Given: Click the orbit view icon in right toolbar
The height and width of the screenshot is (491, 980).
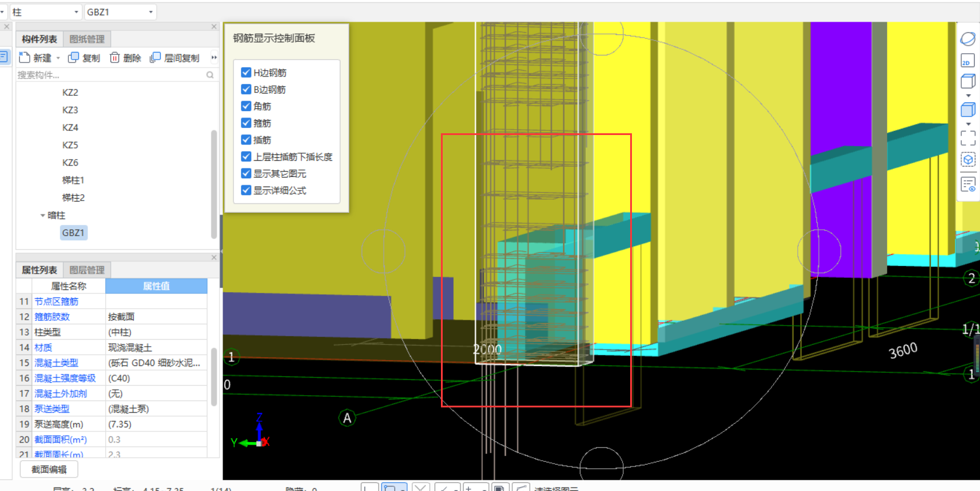Looking at the screenshot, I should tap(968, 39).
